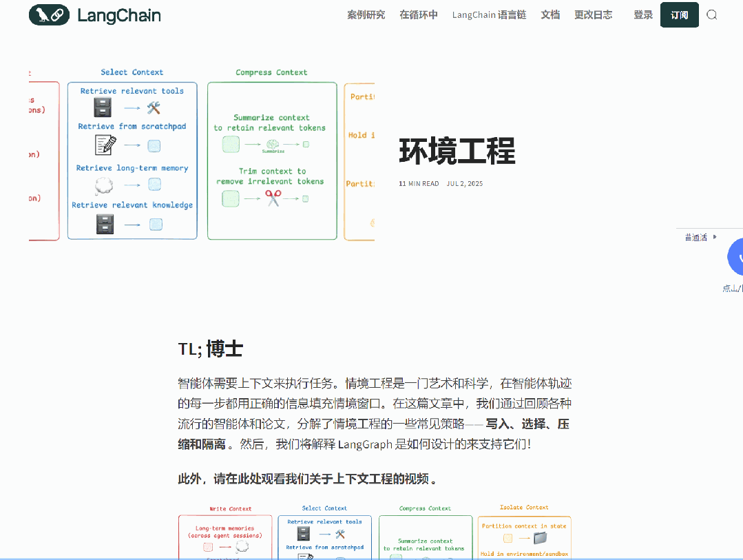Click the Select Context panel in hero image
The image size is (743, 560).
(132, 160)
